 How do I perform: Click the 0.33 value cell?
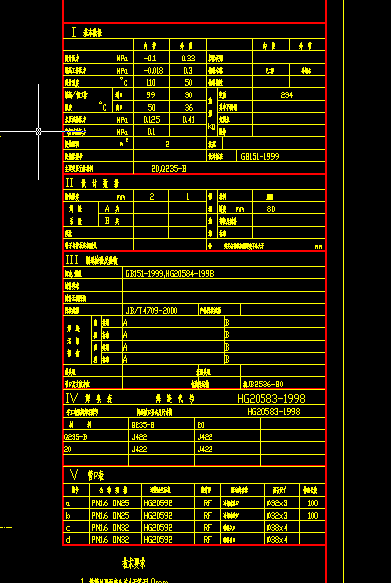188,58
